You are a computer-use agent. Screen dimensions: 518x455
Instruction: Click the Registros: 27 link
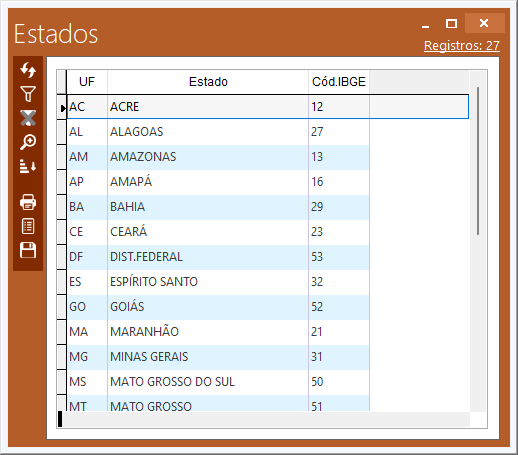[x=462, y=46]
